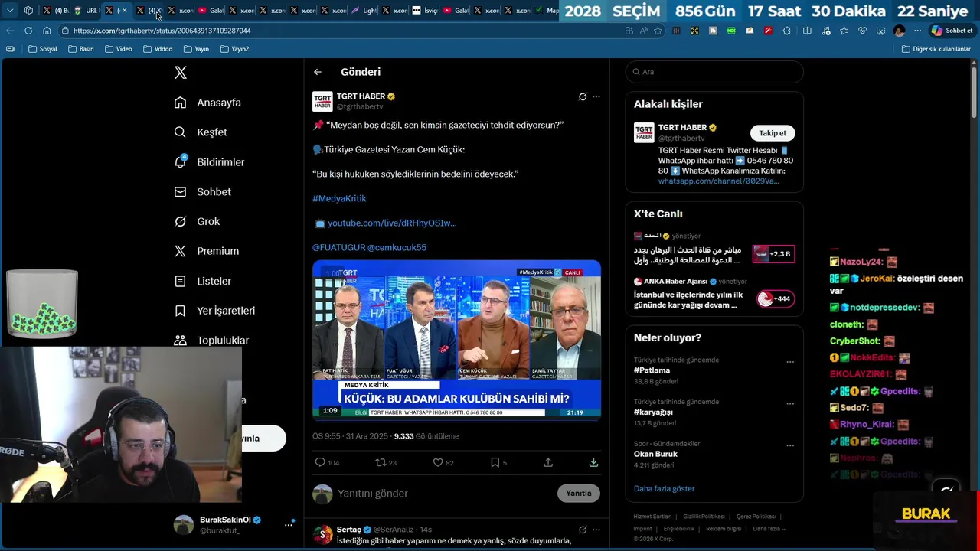
Task: Click the Grok icon on the TGRT post
Action: pos(583,96)
